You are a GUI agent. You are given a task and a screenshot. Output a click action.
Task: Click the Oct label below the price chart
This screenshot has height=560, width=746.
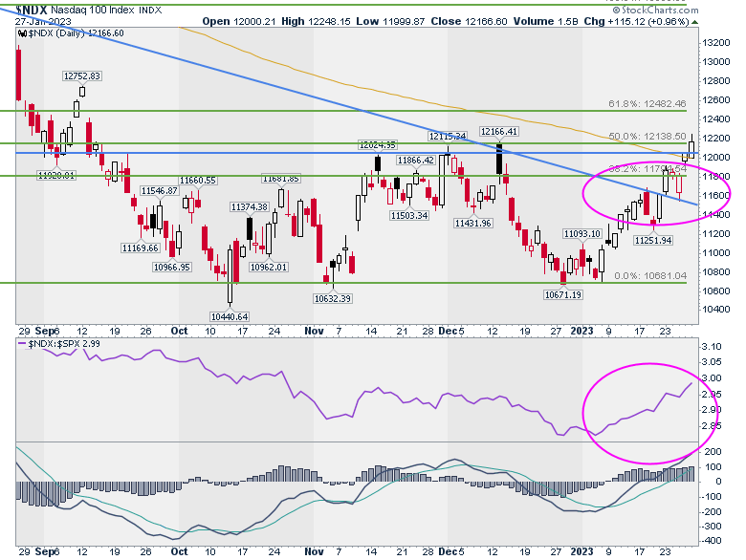pyautogui.click(x=179, y=331)
